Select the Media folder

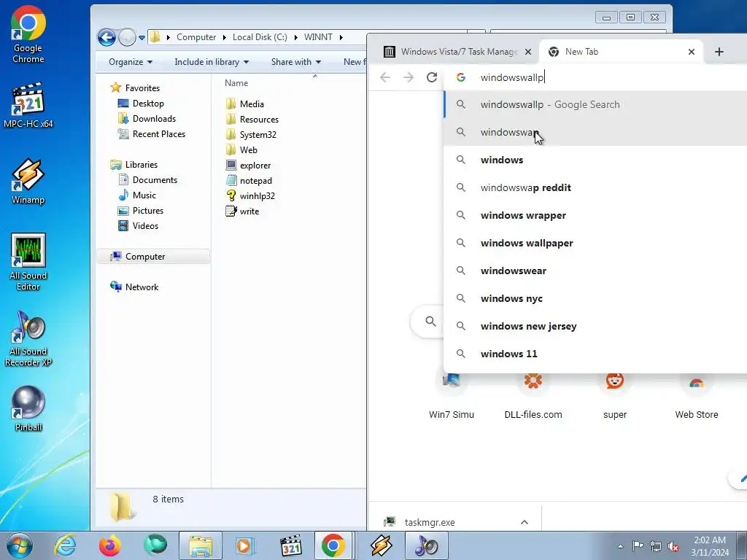click(x=245, y=104)
